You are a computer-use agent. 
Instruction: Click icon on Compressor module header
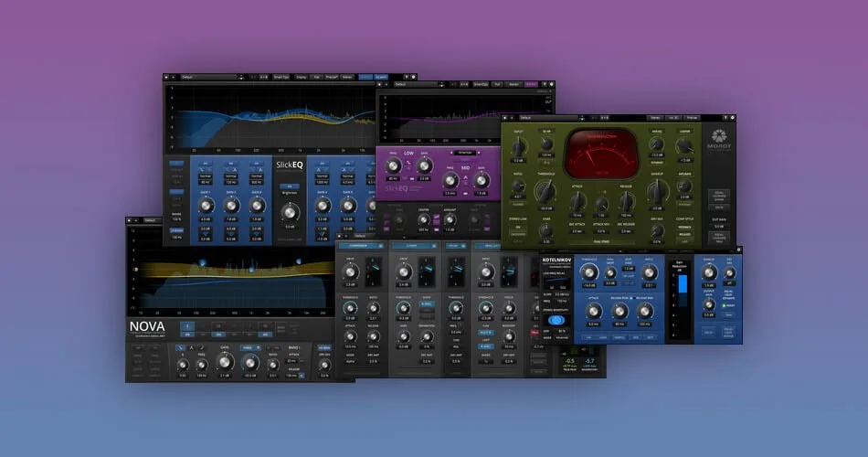point(380,245)
